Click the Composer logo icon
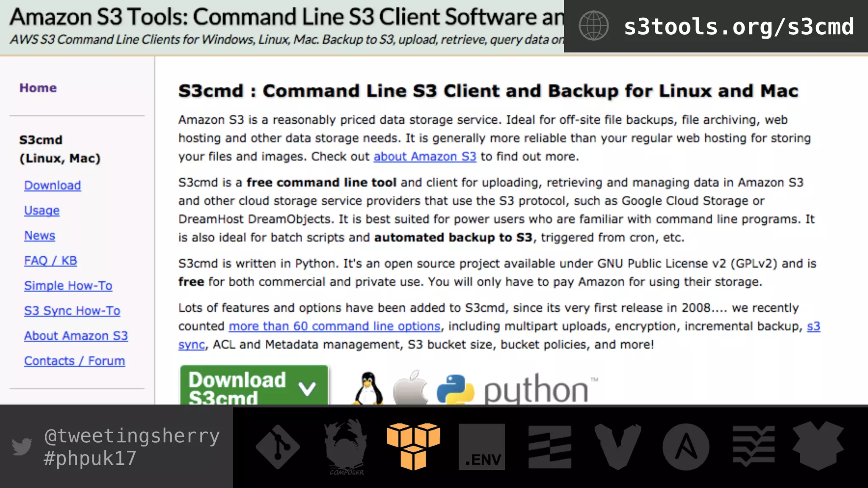The image size is (868, 488). [x=346, y=446]
